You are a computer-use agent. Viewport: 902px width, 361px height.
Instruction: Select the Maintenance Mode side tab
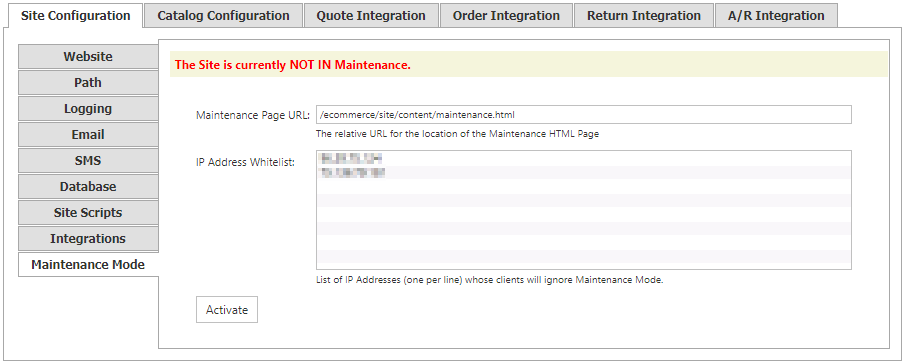click(89, 264)
